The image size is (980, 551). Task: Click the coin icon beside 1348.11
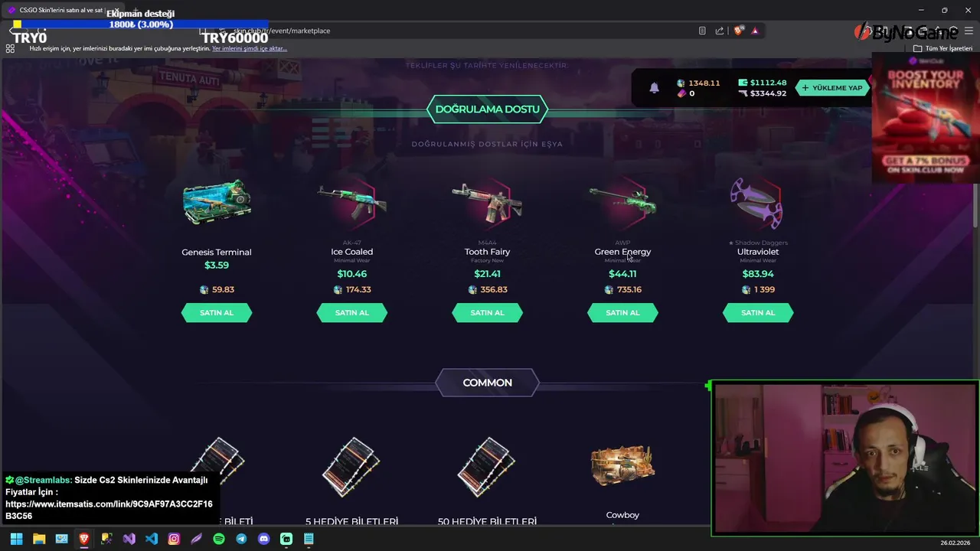(681, 83)
